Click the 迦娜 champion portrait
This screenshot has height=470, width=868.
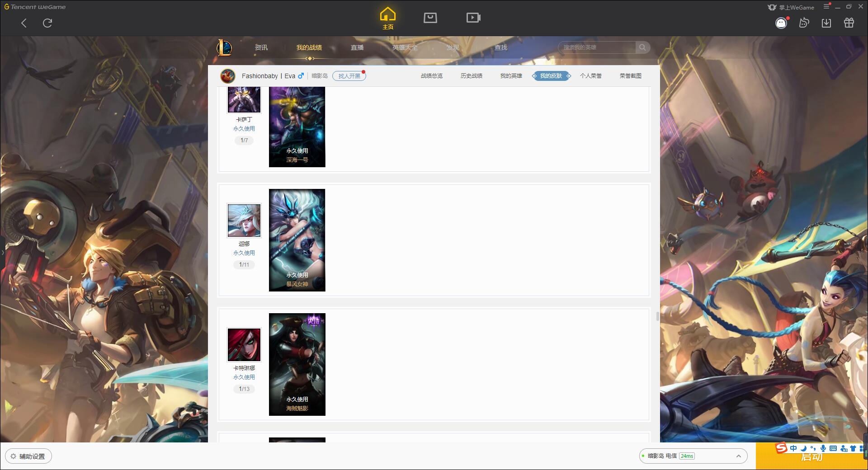point(244,221)
